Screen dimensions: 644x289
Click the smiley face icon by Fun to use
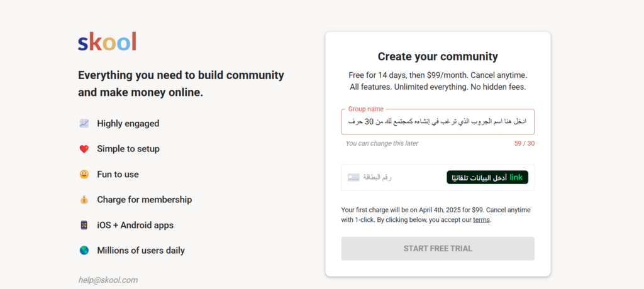coord(84,175)
